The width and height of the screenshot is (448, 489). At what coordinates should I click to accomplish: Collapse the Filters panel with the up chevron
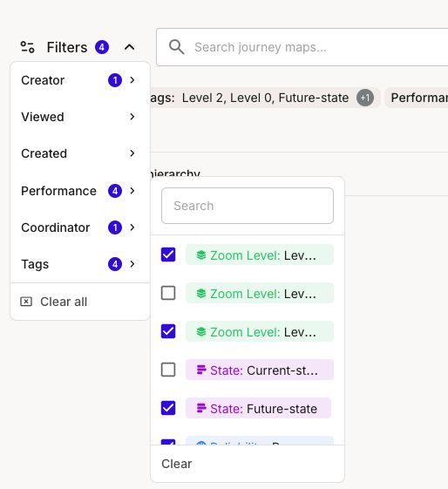click(129, 47)
